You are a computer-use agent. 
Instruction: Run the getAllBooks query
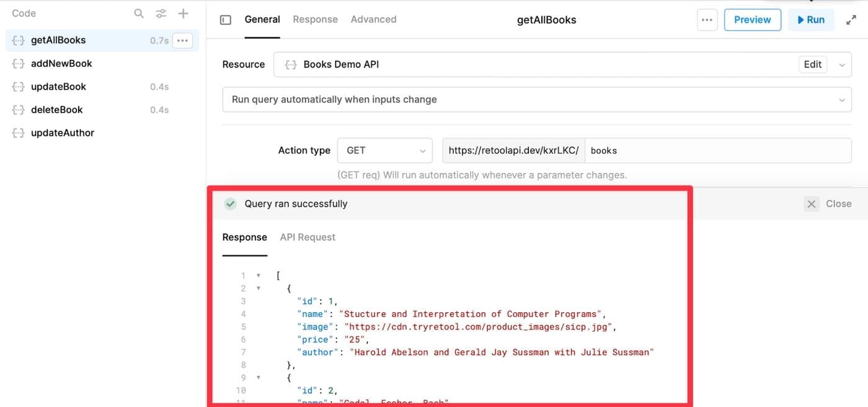pyautogui.click(x=811, y=19)
